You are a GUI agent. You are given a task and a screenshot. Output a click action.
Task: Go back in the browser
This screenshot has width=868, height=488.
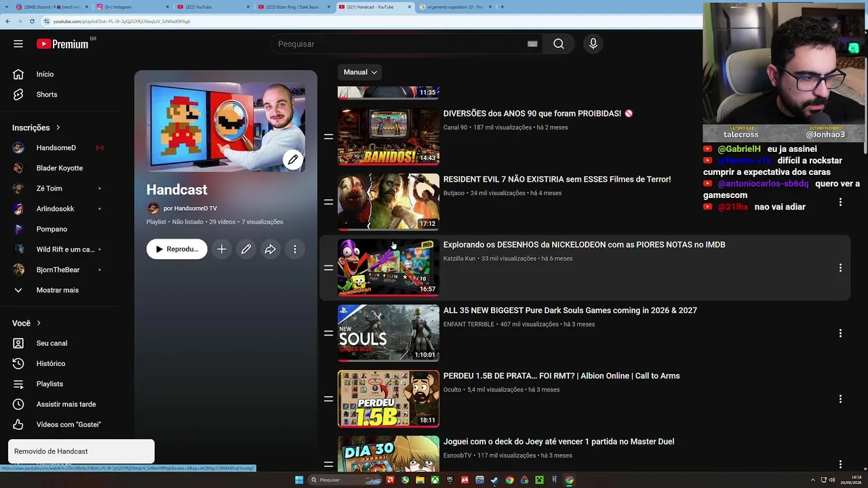(x=7, y=21)
